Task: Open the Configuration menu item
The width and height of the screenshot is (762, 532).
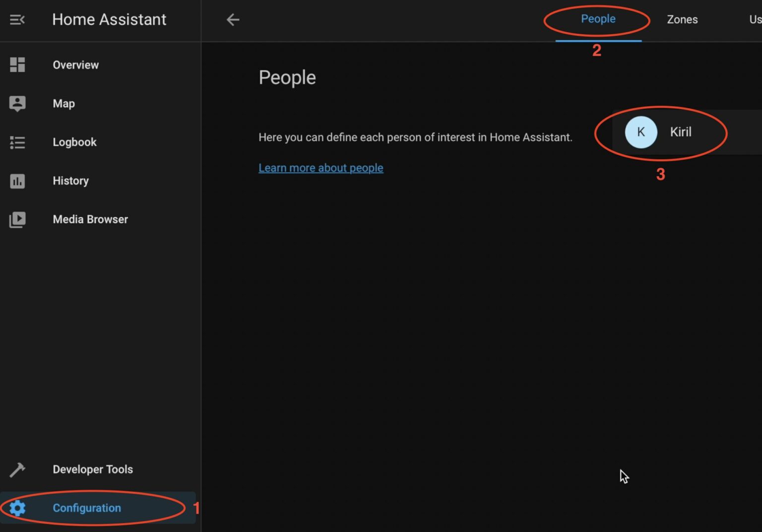Action: click(x=86, y=508)
